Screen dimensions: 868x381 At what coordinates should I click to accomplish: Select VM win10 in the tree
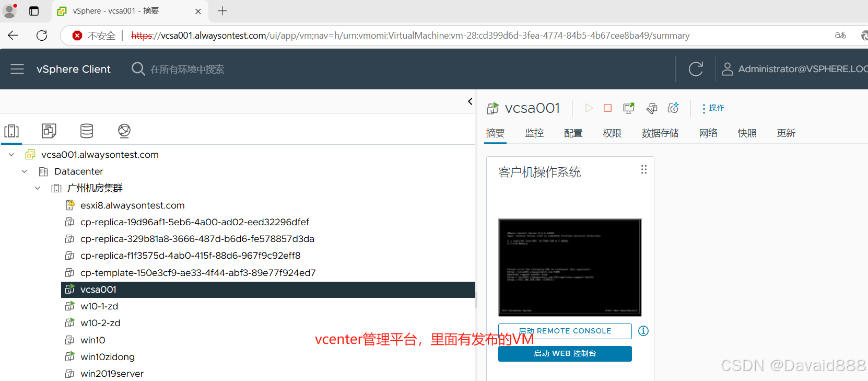[x=93, y=340]
